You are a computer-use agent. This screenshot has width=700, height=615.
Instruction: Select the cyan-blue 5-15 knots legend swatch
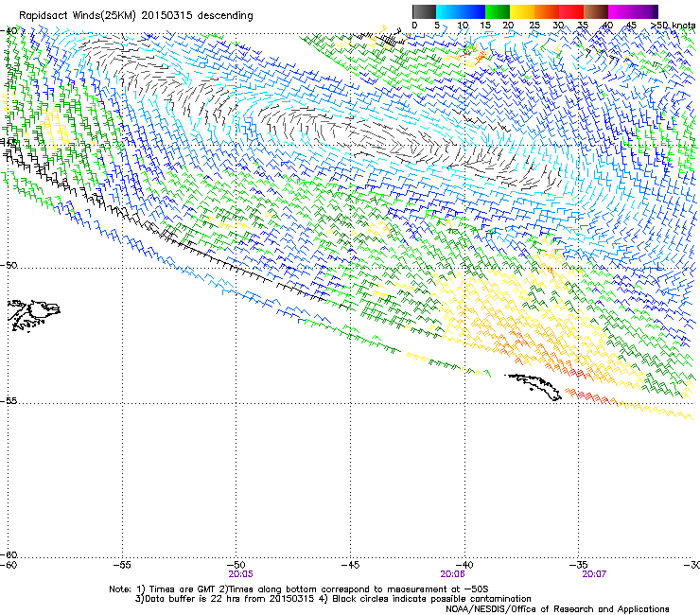pos(461,11)
